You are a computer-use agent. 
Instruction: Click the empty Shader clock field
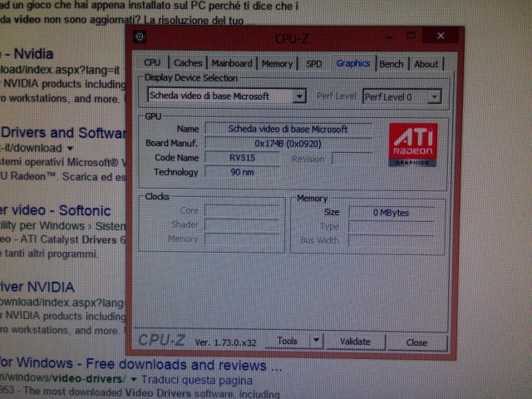click(x=242, y=225)
